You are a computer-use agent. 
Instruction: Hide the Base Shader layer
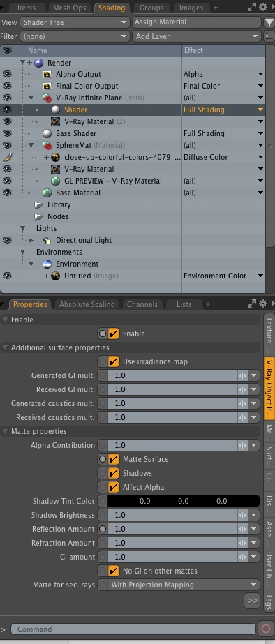(8, 133)
